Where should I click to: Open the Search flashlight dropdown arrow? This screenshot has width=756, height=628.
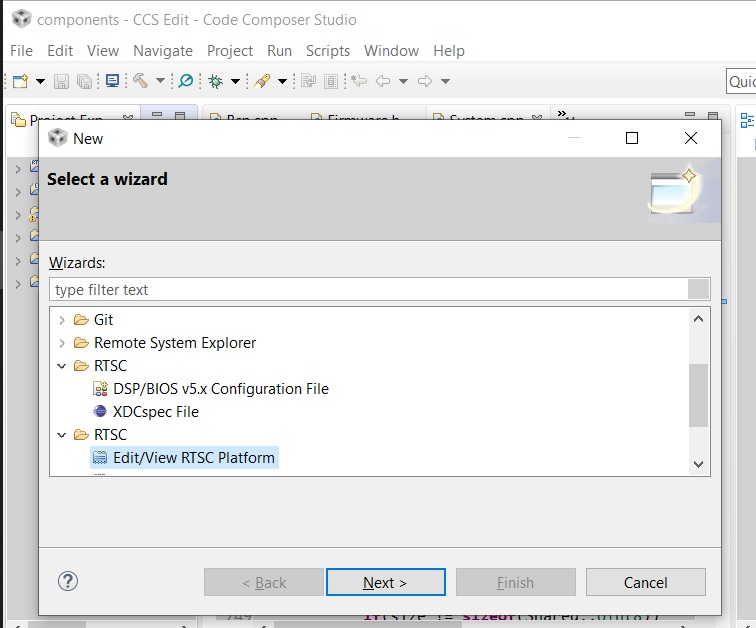point(283,81)
